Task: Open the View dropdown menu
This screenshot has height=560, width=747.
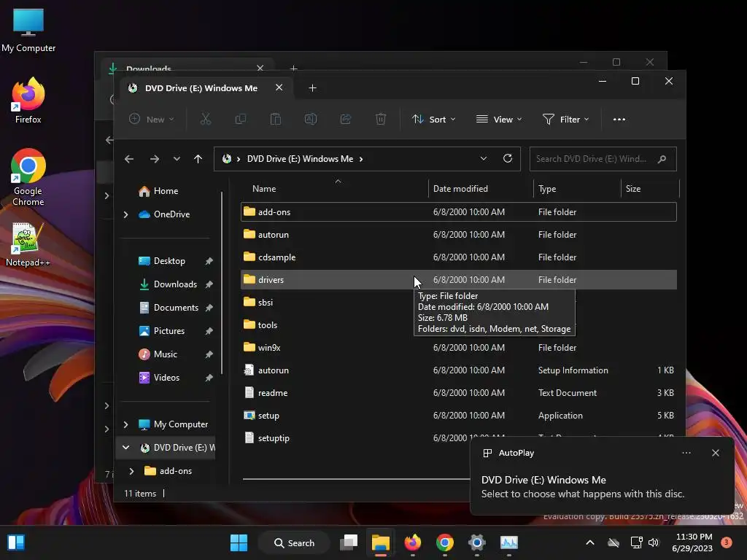Action: click(499, 119)
